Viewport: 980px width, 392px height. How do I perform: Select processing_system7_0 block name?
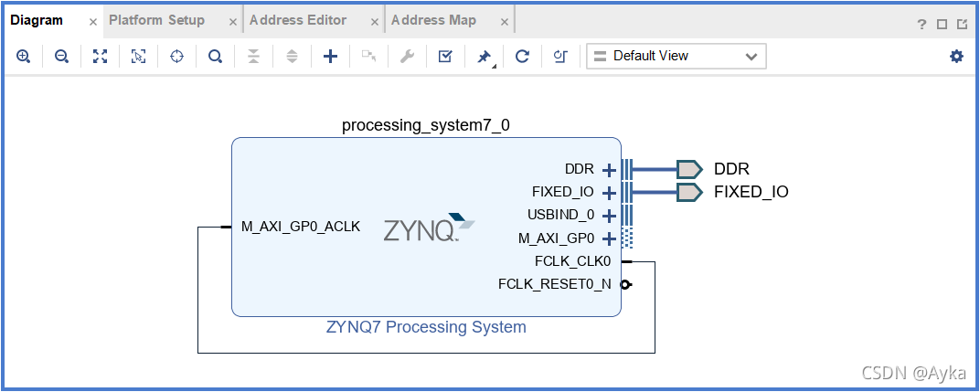[x=426, y=126]
